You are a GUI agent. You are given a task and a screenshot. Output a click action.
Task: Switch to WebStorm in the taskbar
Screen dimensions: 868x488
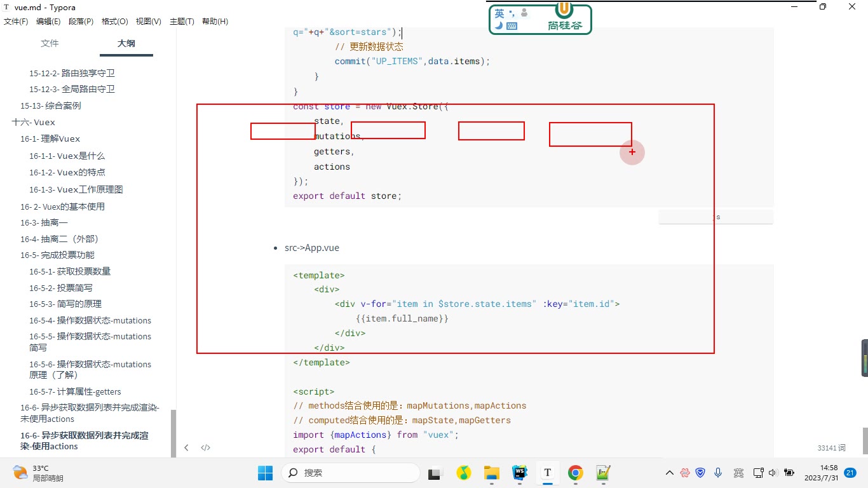coord(520,473)
